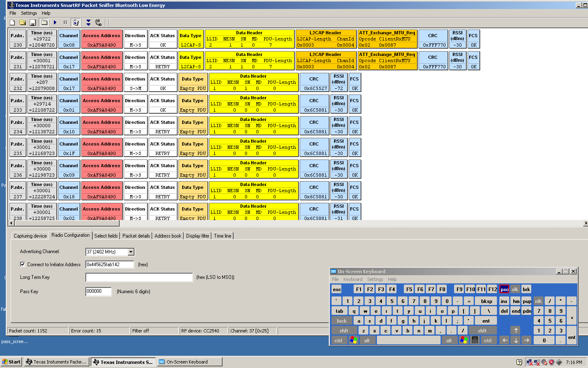588x368 pixels.
Task: Click the tab key on the On-Screen Keyboard
Action: click(339, 311)
